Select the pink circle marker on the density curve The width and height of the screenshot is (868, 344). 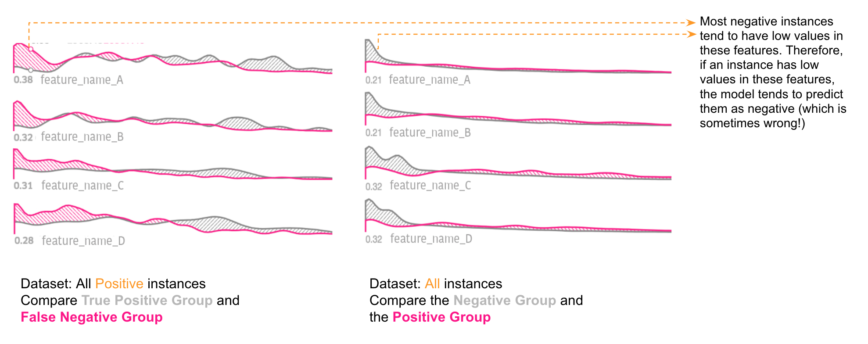tap(31, 49)
